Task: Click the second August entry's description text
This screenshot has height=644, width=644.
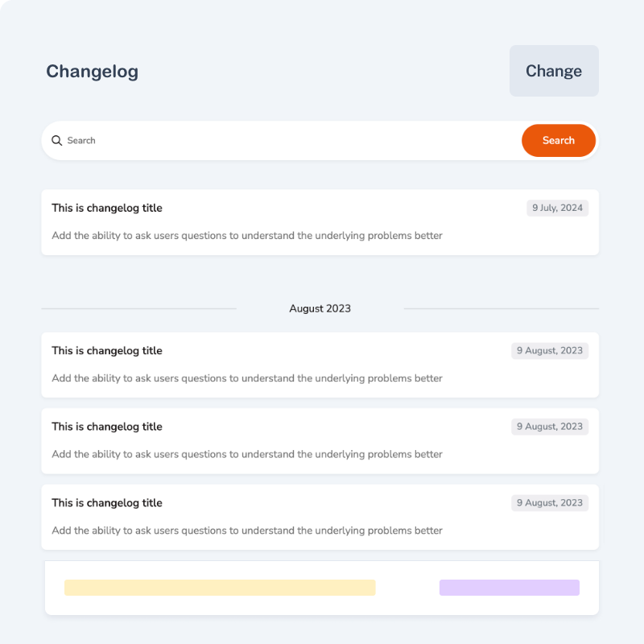Action: 247,454
